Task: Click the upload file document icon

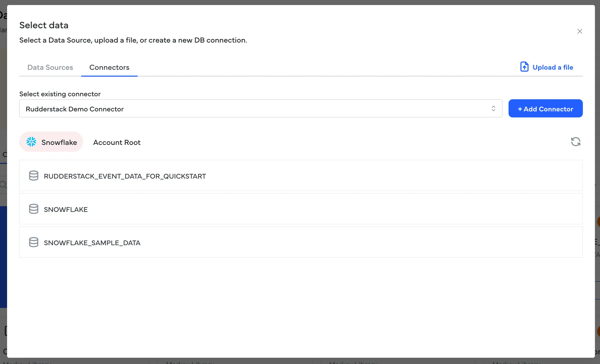Action: tap(524, 67)
